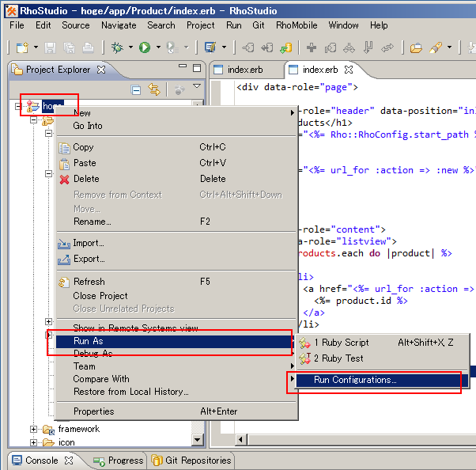This screenshot has width=476, height=470.
Task: Choose Paste from the context menu
Action: (176, 163)
